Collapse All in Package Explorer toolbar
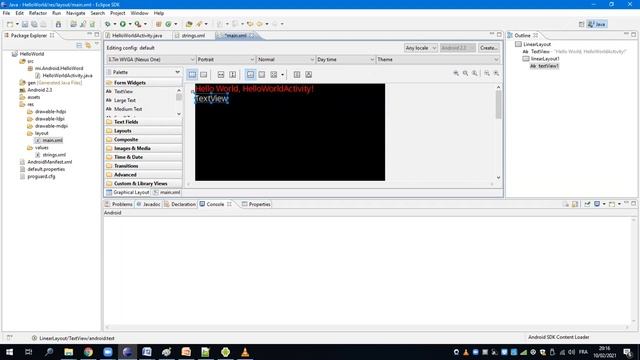This screenshot has height=360, width=640. (x=79, y=45)
